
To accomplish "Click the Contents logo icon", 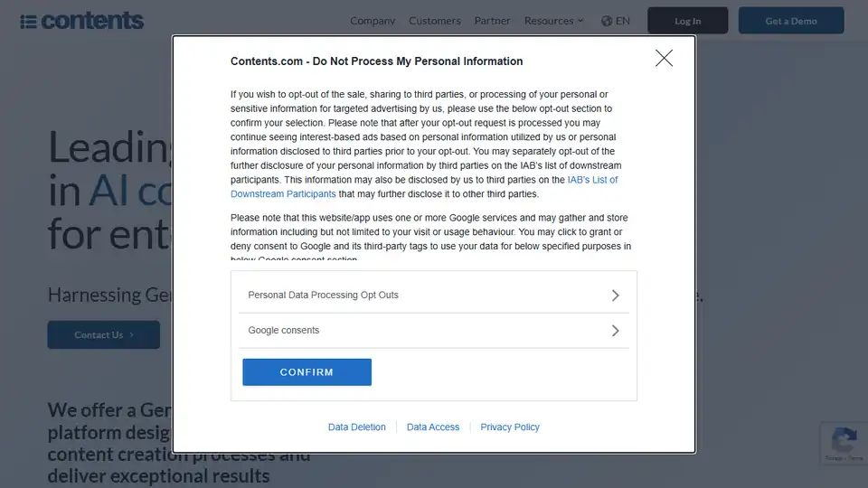I will point(28,22).
